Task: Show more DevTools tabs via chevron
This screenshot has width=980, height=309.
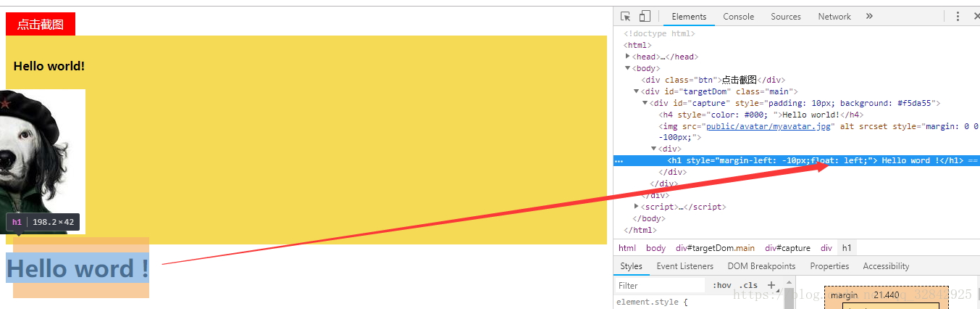Action: point(869,17)
